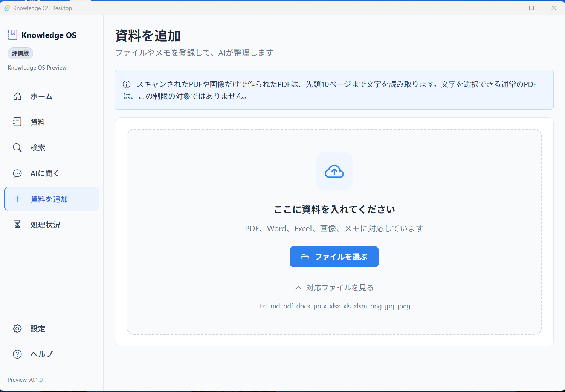The height and width of the screenshot is (392, 565).
Task: Click the ヘルプ question mark icon
Action: click(17, 354)
